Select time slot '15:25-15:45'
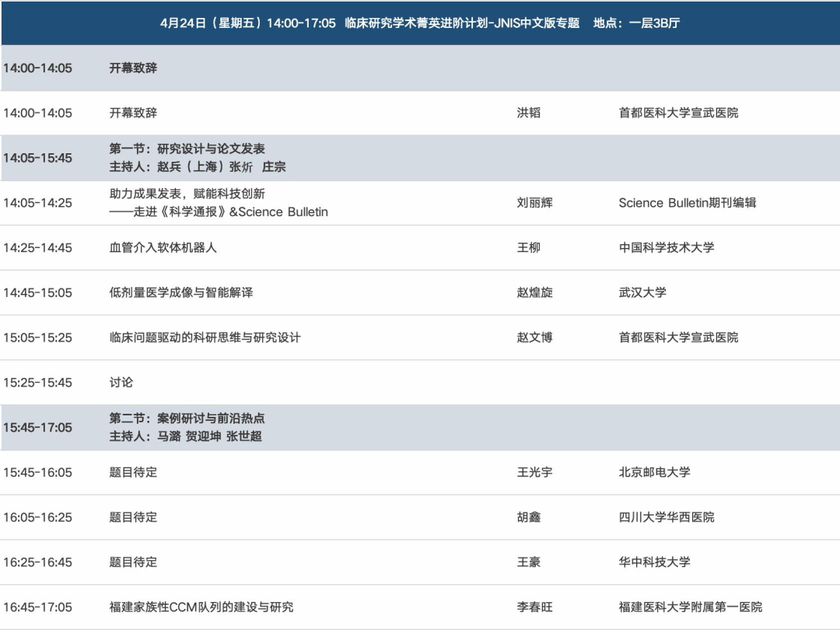Viewport: 840px width, 630px height. [37, 383]
